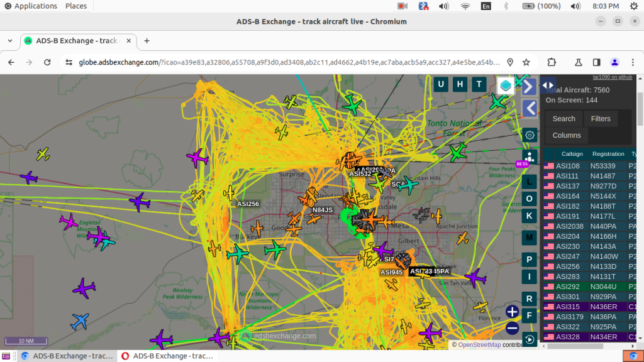
Task: Toggle the I isolate button
Action: point(530,277)
